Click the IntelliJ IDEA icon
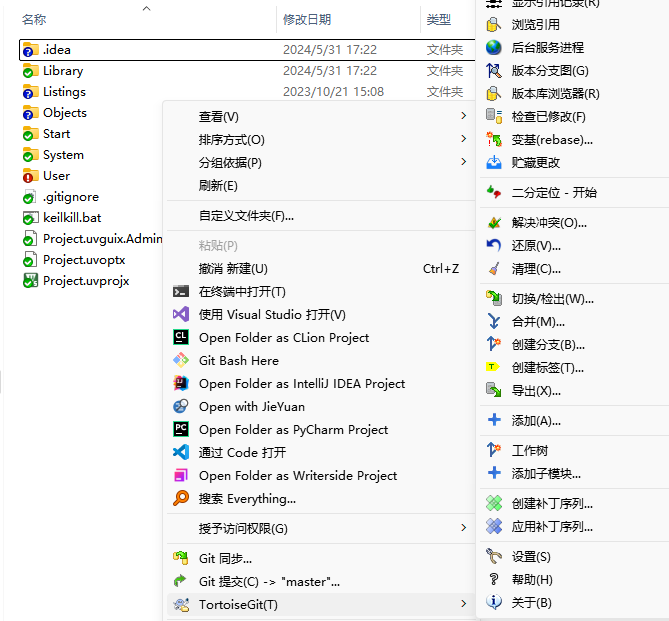This screenshot has width=669, height=621. [x=180, y=384]
